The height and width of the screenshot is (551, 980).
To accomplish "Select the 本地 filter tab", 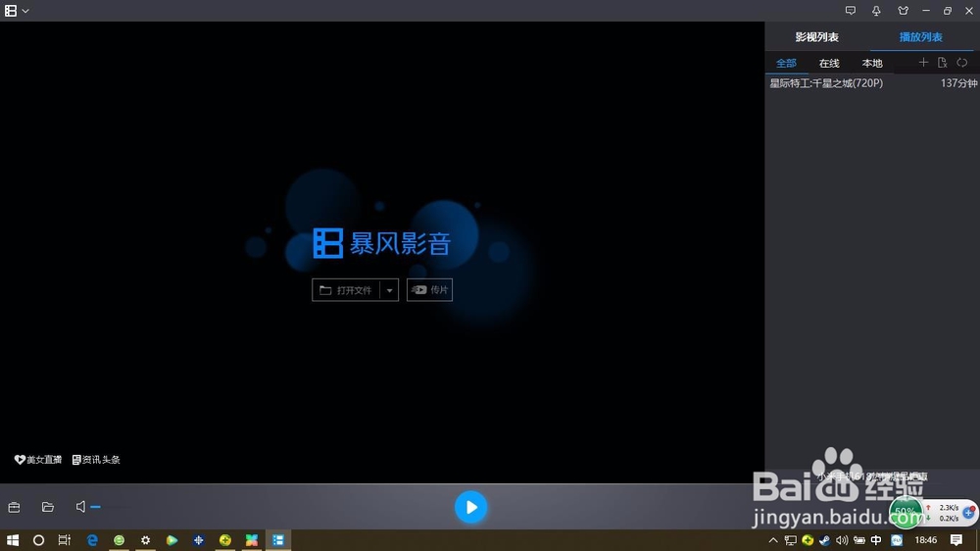I will click(872, 63).
